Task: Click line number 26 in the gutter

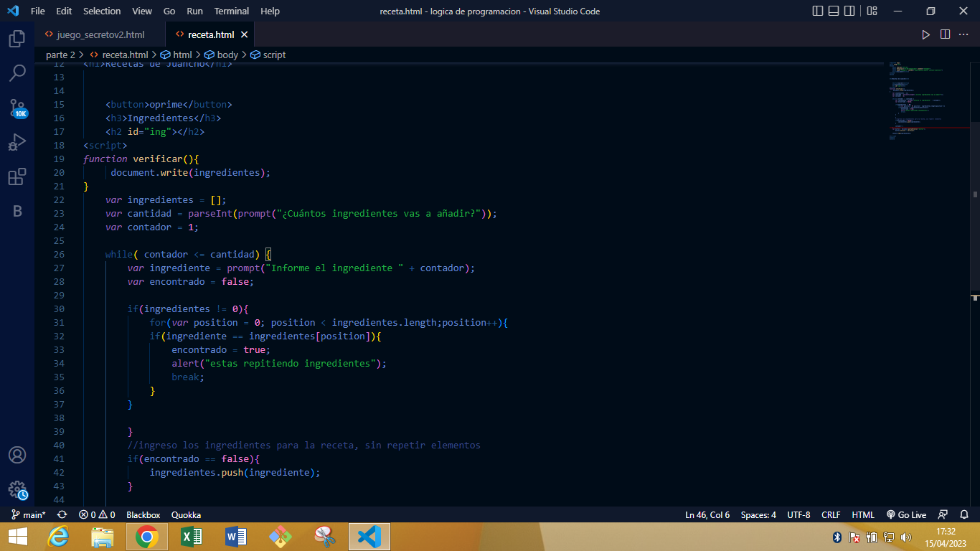Action: click(59, 254)
